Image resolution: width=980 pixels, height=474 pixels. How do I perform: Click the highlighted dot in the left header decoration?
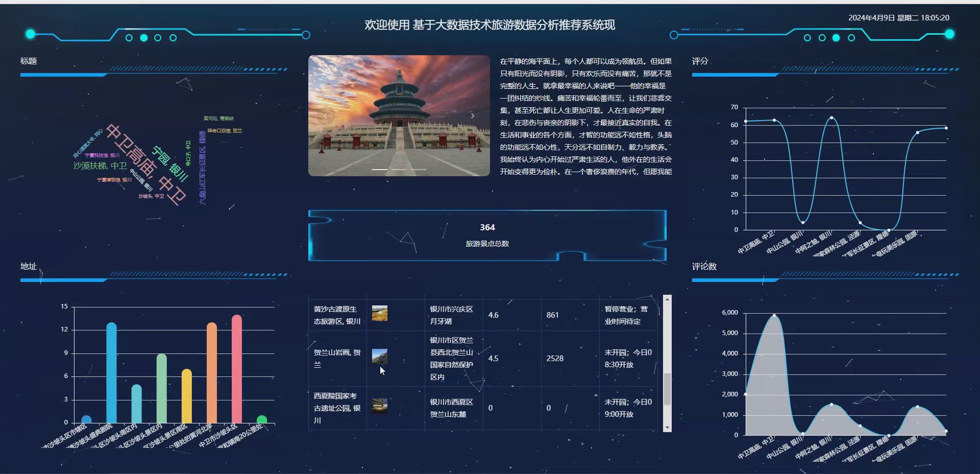[x=143, y=38]
